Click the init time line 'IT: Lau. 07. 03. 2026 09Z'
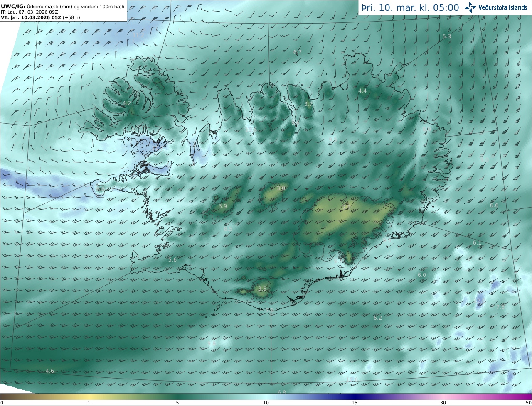Screen dimensions: 532x406 [x=29, y=12]
